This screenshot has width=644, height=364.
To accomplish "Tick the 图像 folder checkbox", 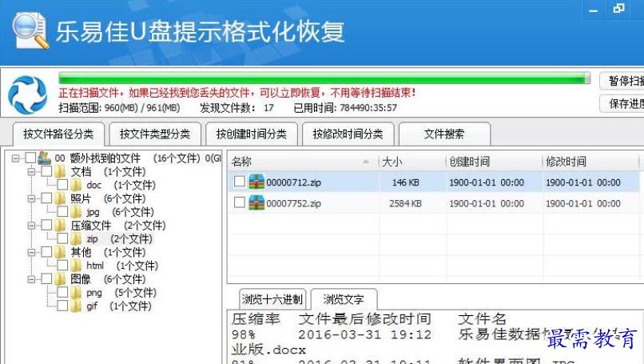I will point(46,279).
